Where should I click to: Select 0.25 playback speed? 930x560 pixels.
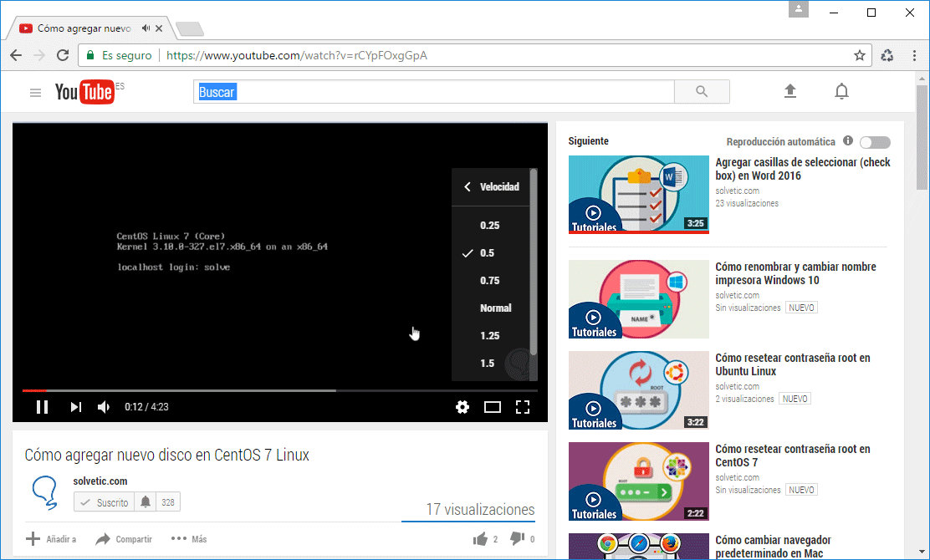[x=490, y=225]
